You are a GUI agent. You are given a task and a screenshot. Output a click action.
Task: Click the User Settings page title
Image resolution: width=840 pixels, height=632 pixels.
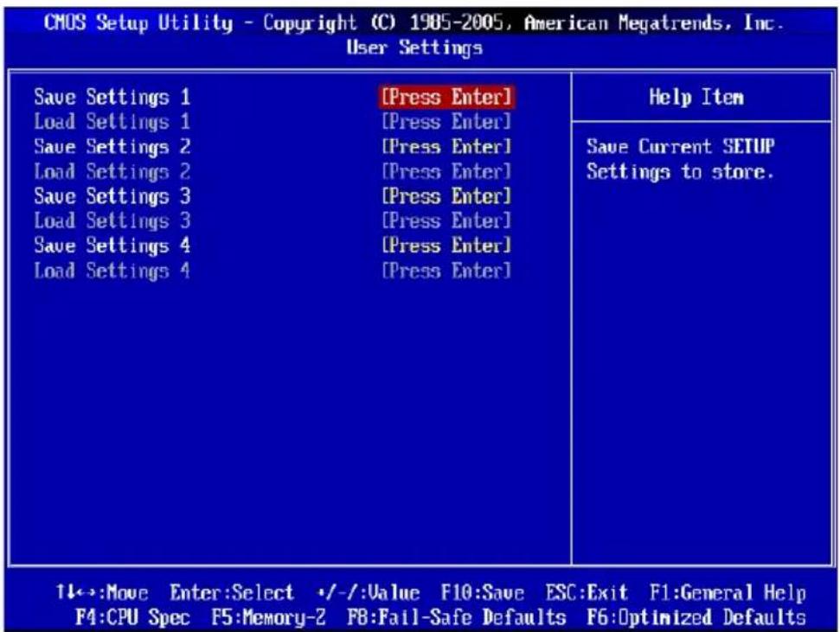click(414, 48)
